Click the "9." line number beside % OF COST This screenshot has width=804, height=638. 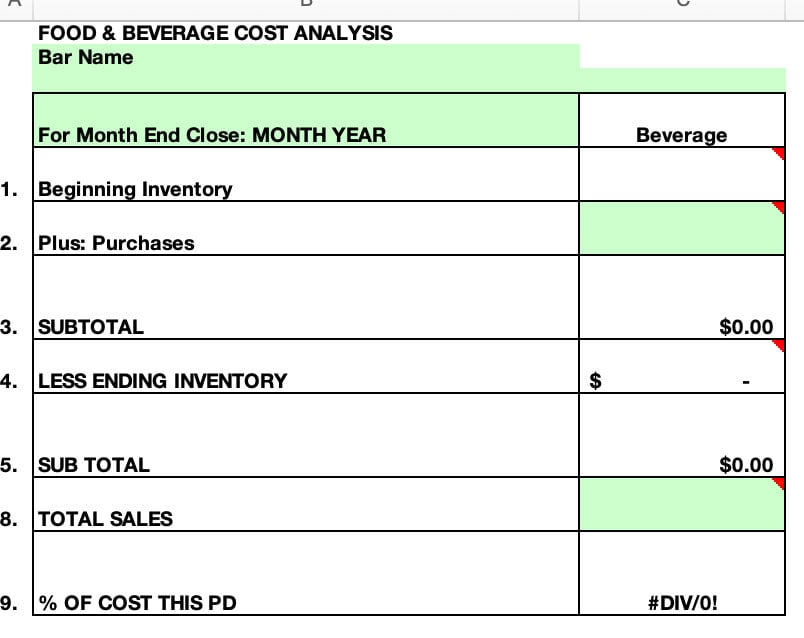[x=9, y=603]
